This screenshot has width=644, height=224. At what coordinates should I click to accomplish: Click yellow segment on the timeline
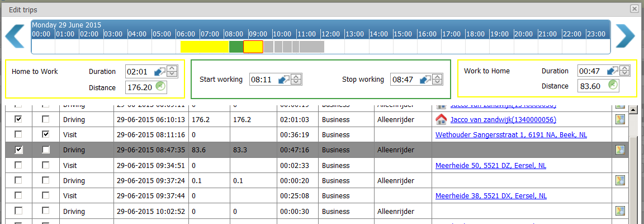pos(205,47)
